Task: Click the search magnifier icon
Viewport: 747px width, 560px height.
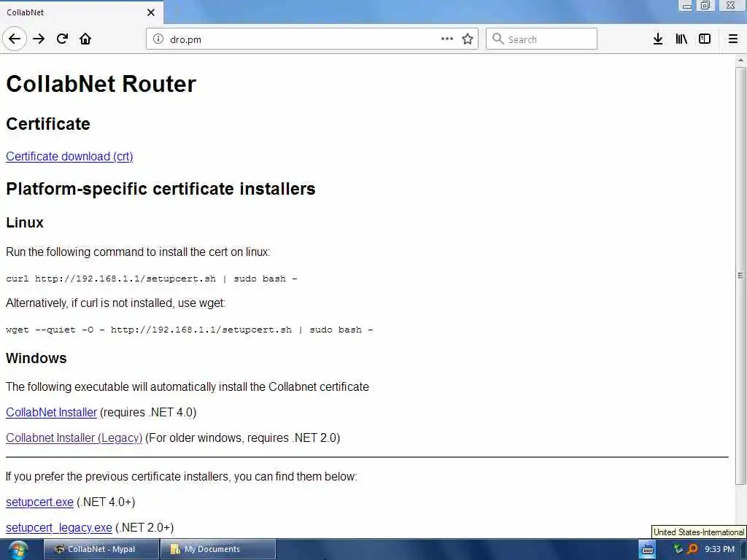Action: click(498, 39)
